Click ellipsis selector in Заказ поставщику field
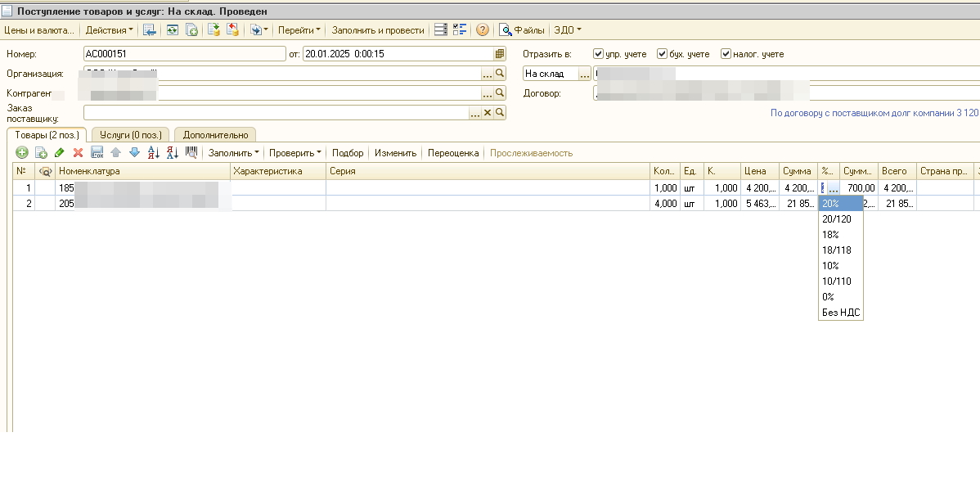 click(x=475, y=113)
